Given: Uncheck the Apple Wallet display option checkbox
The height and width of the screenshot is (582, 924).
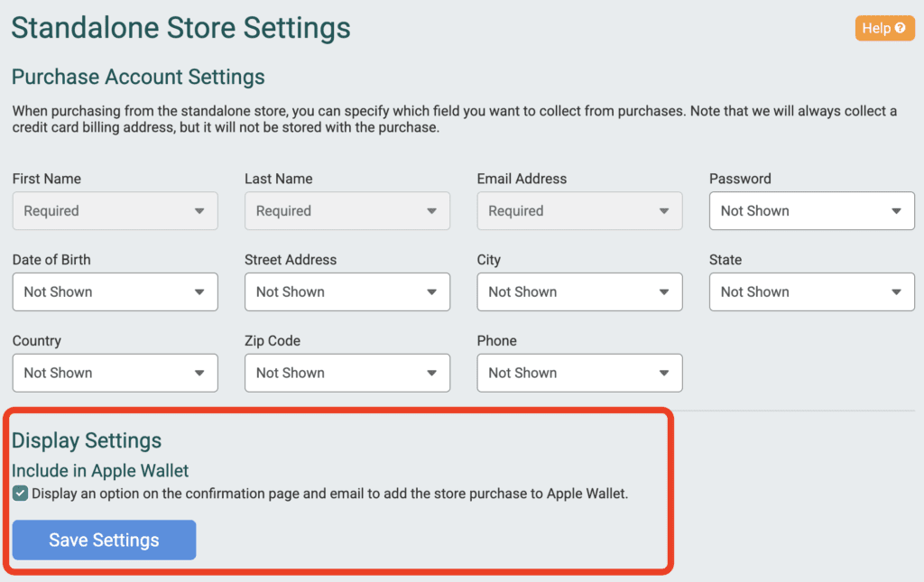Looking at the screenshot, I should pos(20,493).
